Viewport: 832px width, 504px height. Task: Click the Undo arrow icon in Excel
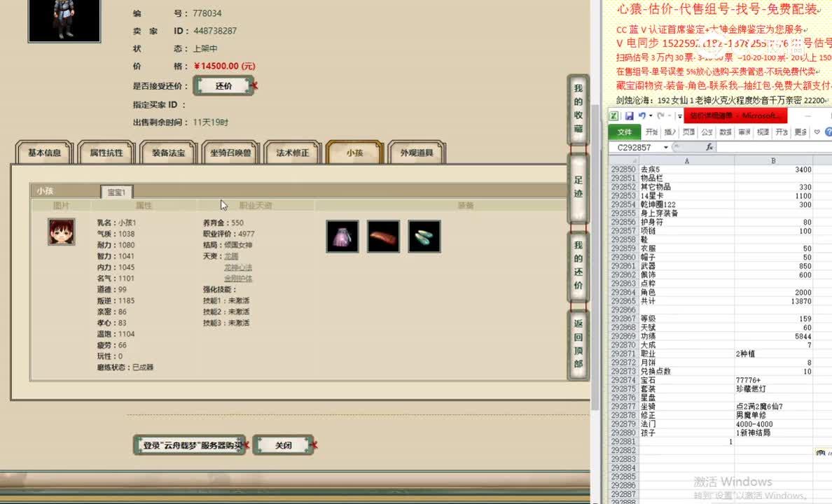(642, 115)
